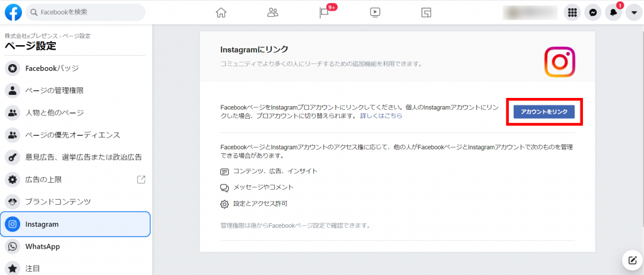The image size is (644, 275).
Task: Click handshake icon of ブランドコンテンツ
Action: pos(13,202)
